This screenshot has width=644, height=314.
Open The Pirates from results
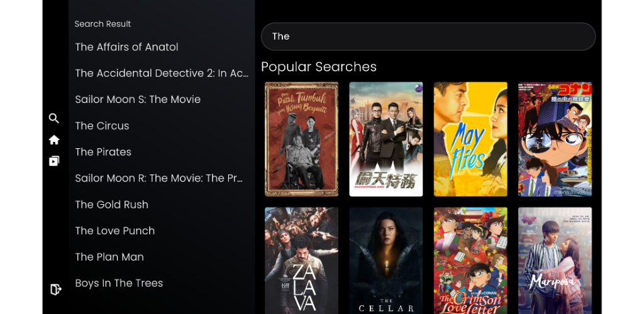pos(103,152)
